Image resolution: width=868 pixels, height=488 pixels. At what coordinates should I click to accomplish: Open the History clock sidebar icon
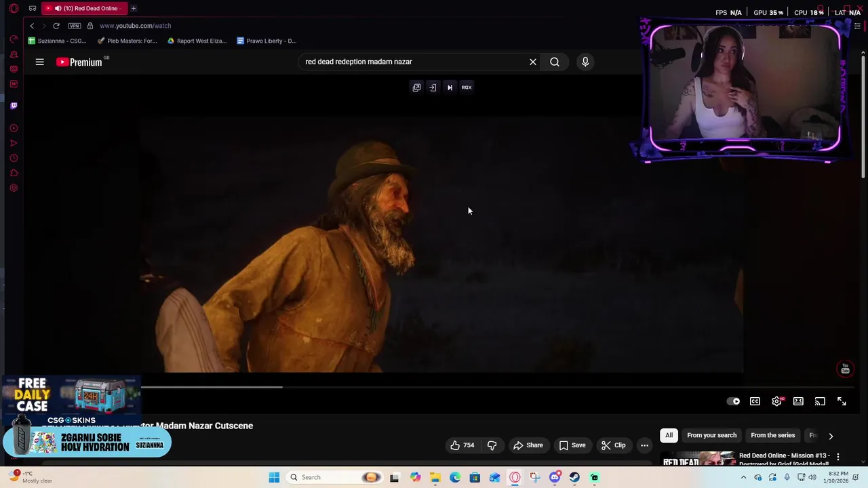pos(14,158)
